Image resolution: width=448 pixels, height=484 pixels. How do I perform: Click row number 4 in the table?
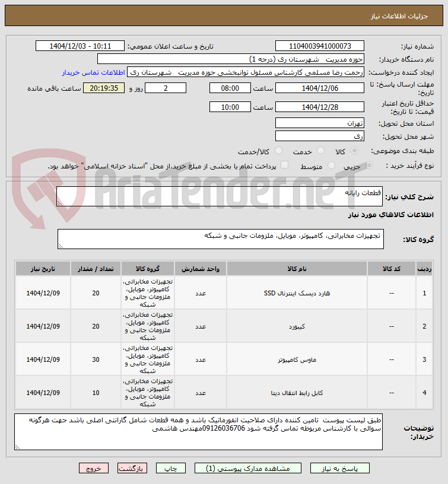(424, 393)
